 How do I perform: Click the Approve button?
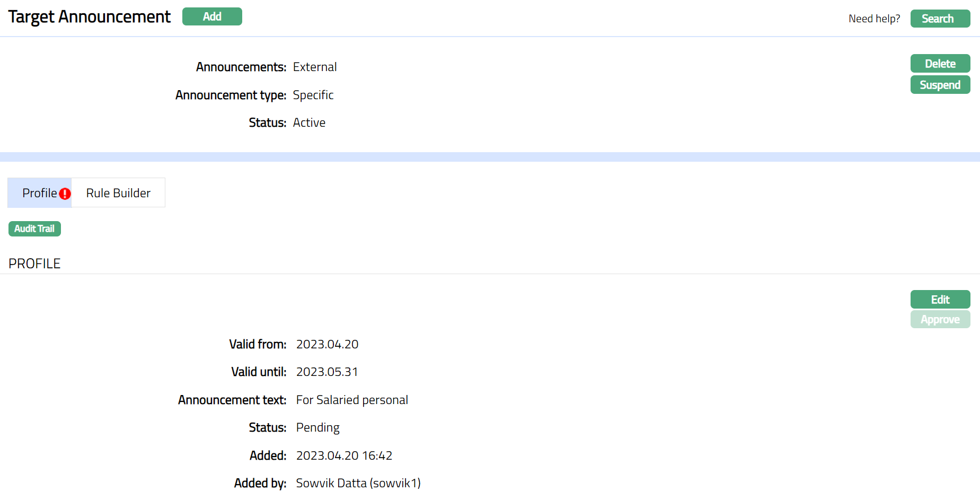pyautogui.click(x=940, y=320)
